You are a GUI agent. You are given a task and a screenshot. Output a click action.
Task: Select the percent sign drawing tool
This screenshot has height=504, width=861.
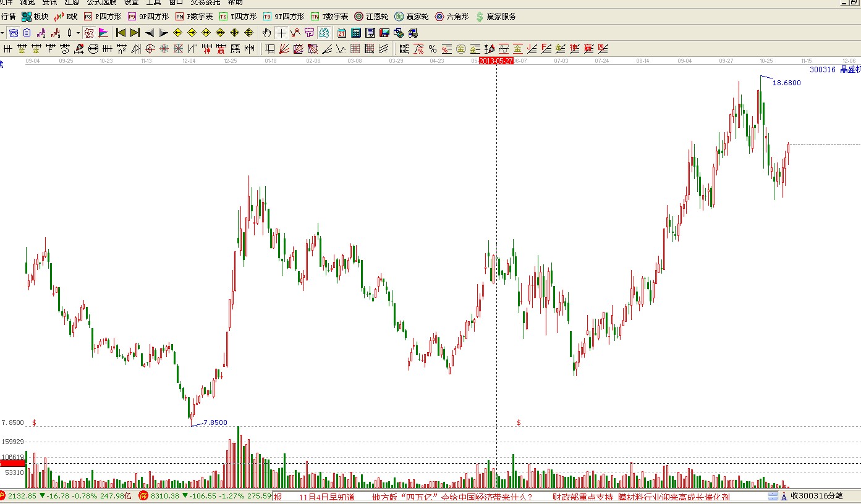pyautogui.click(x=432, y=49)
